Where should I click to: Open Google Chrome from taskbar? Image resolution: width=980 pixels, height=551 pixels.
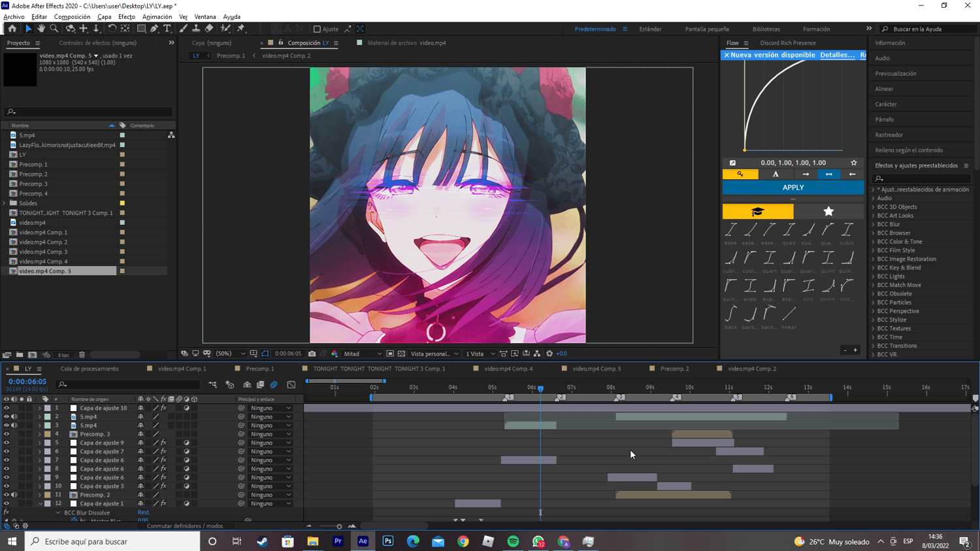[463, 541]
